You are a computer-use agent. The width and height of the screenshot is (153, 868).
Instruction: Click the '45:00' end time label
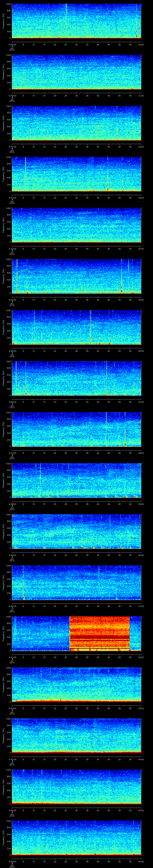tap(141, 810)
